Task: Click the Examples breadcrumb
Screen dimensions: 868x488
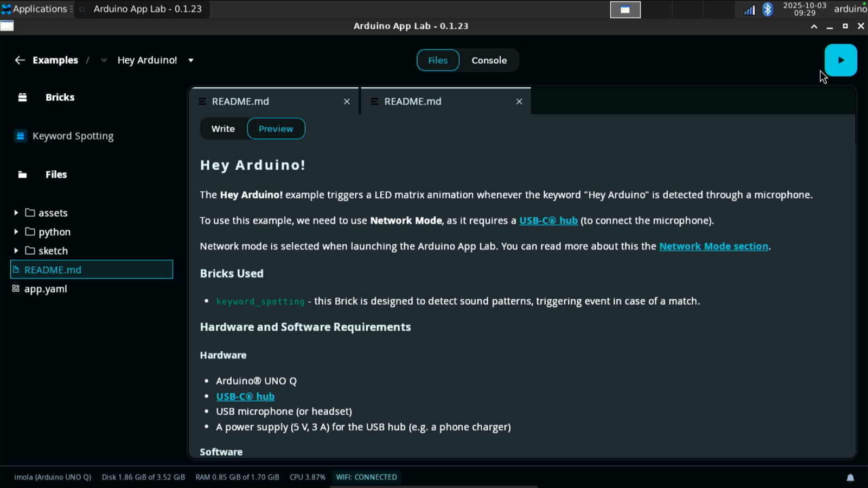Action: [x=55, y=60]
